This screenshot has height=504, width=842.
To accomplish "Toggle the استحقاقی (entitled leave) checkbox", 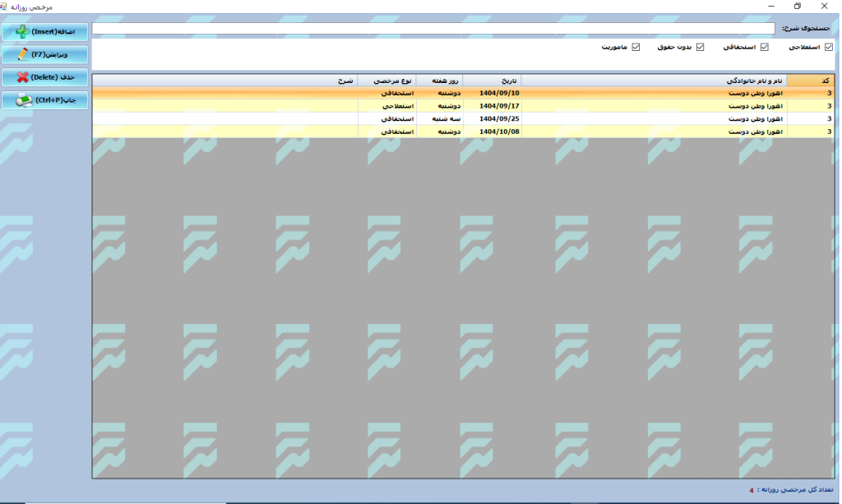I will [x=764, y=48].
